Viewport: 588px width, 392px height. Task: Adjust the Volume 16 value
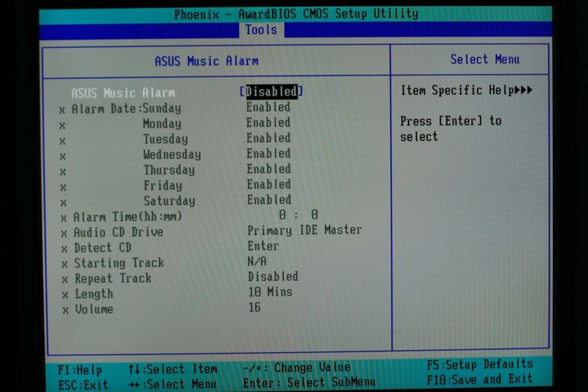pyautogui.click(x=254, y=307)
